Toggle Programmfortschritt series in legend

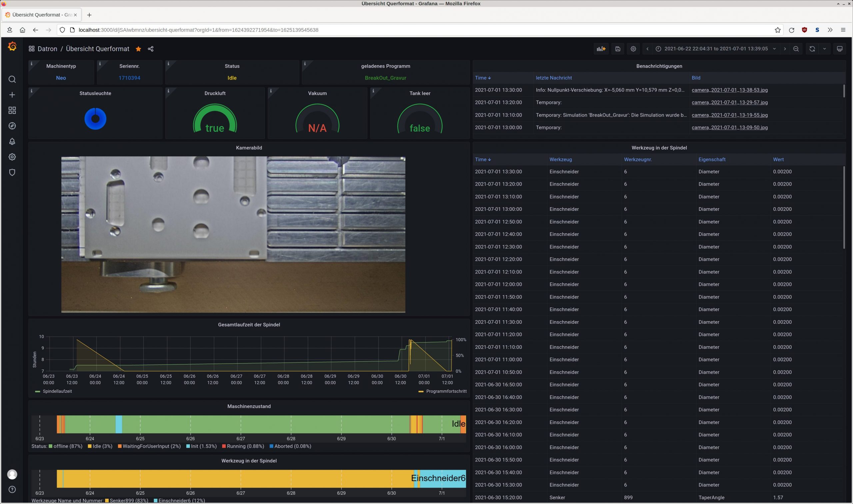click(446, 391)
